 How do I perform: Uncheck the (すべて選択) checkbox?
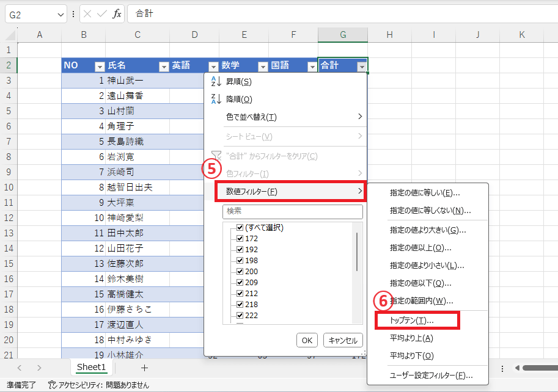click(x=240, y=228)
